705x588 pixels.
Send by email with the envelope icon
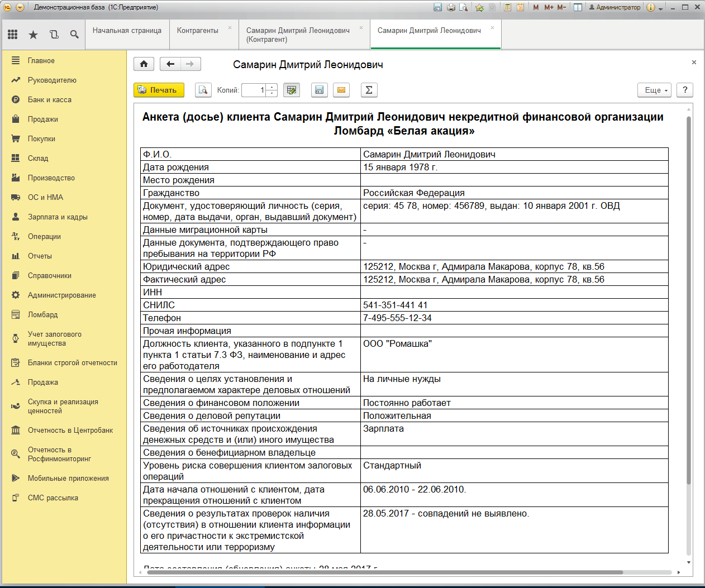pos(341,90)
